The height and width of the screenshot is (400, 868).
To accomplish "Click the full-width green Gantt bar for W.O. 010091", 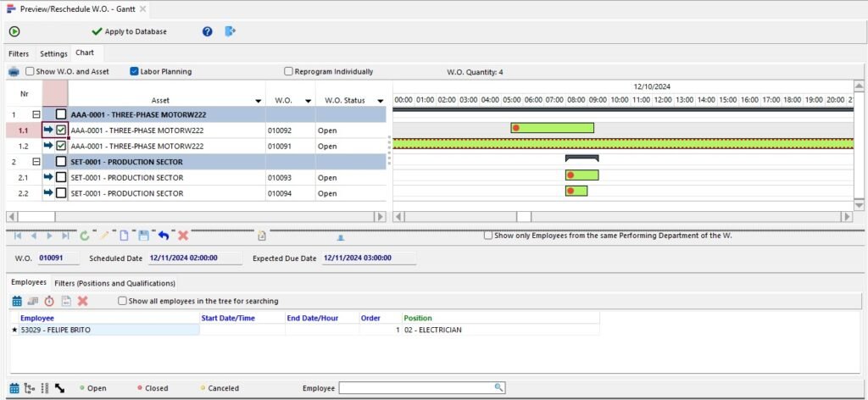I will pos(623,144).
